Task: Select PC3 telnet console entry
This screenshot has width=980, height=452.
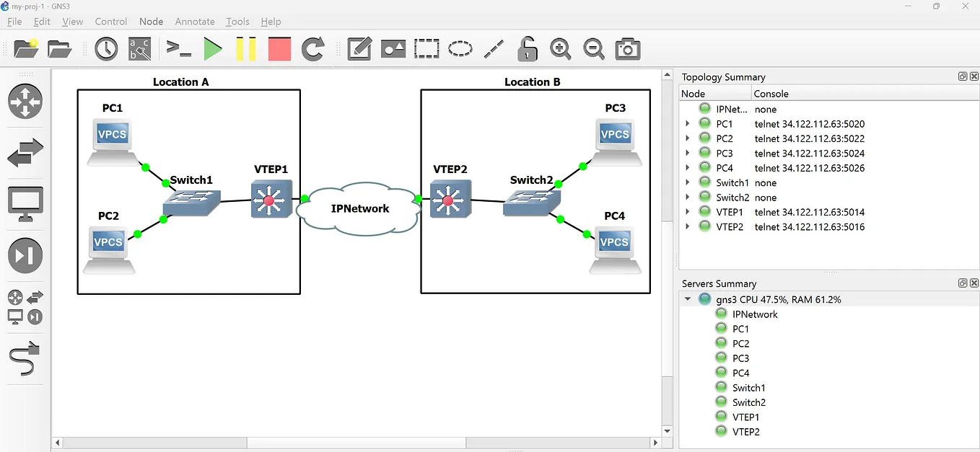Action: (x=809, y=153)
